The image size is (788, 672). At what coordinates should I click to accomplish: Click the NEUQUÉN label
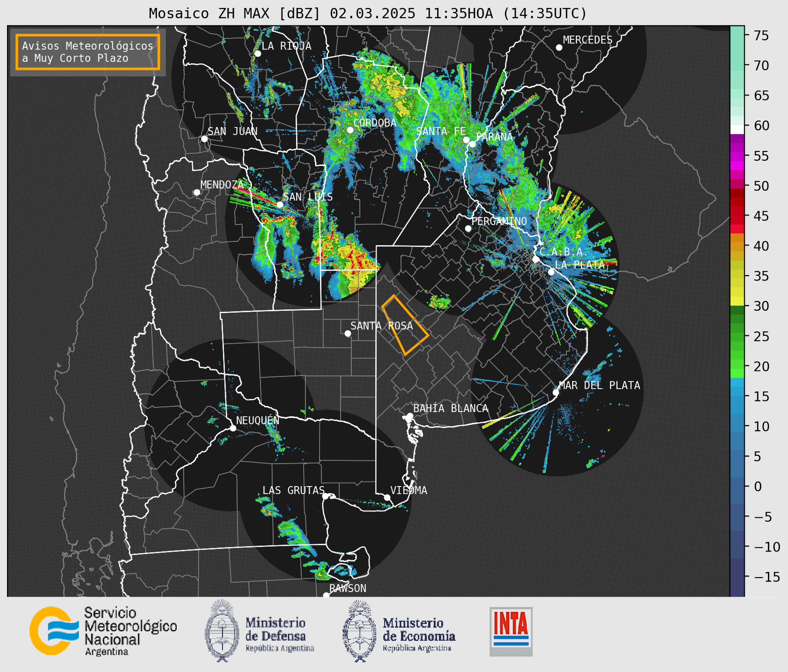pos(258,421)
